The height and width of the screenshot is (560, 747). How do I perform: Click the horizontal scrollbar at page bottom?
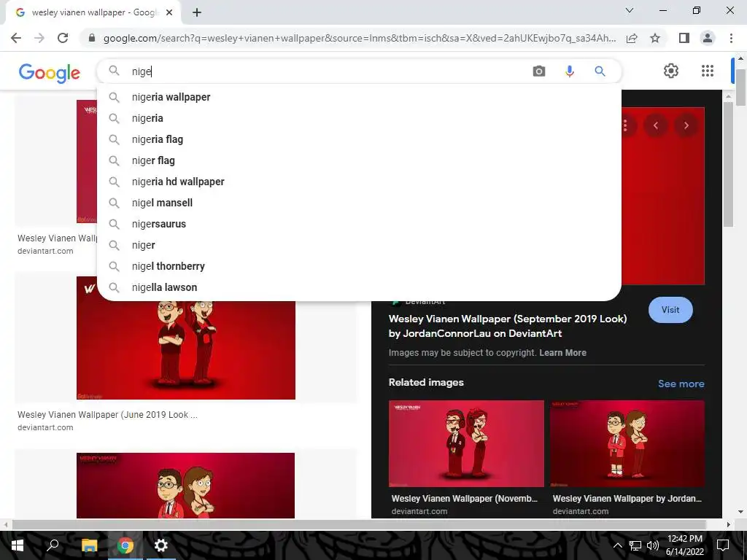358,524
